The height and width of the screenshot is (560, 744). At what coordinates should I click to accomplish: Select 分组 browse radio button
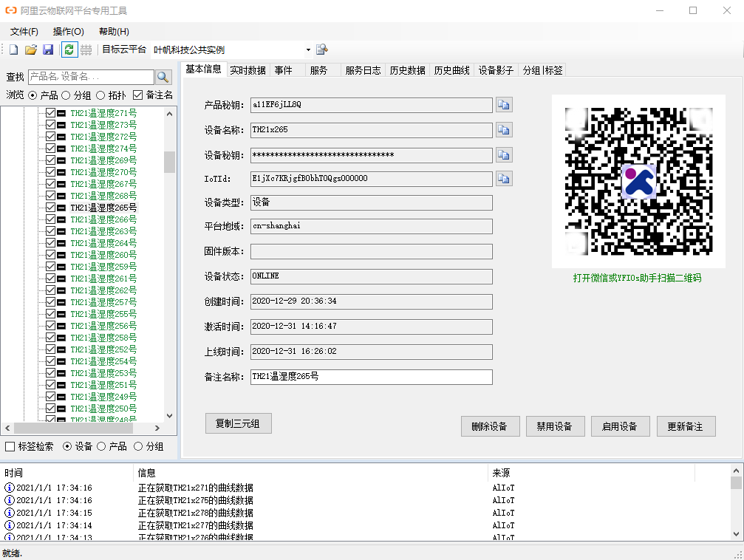(66, 95)
